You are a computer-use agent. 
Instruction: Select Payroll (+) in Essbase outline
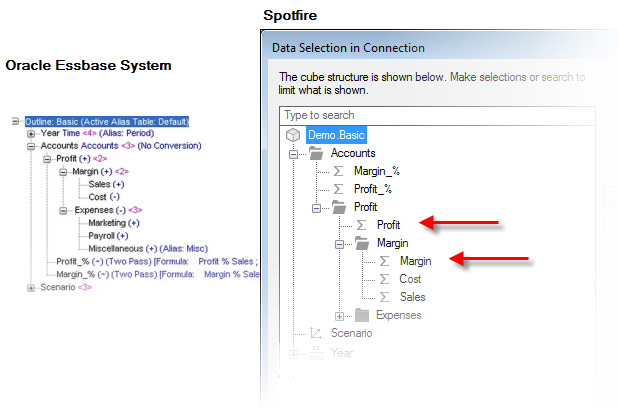click(108, 236)
